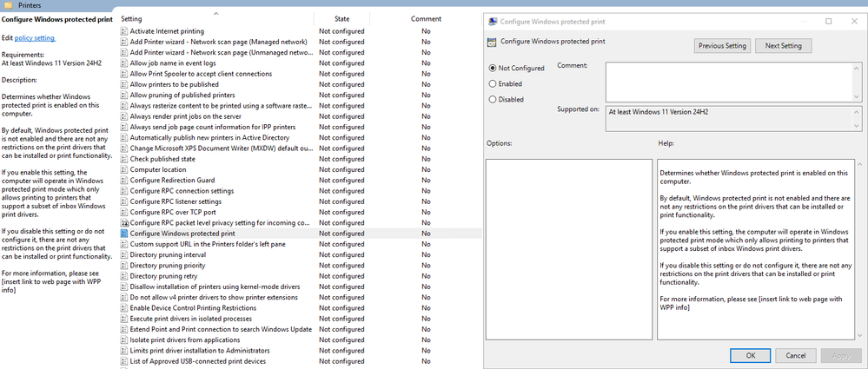The height and width of the screenshot is (369, 868).
Task: Click the highlighted icon of Configure Windows protected print row
Action: coord(124,234)
